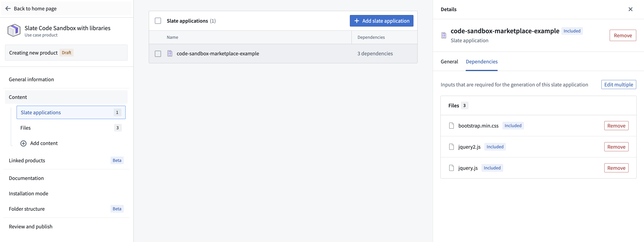The width and height of the screenshot is (644, 242).
Task: Remove bootstrap.min.css dependency
Action: click(x=616, y=126)
